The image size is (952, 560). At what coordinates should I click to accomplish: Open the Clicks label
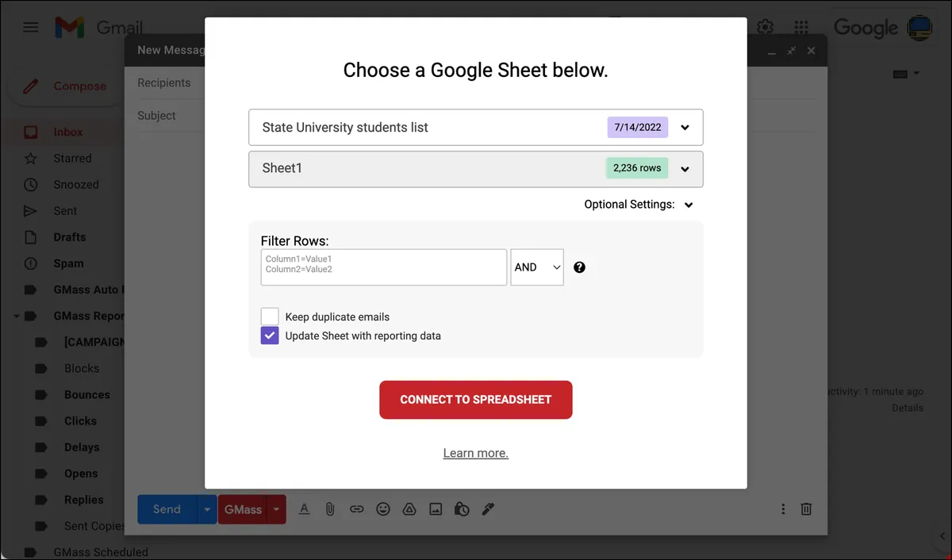(80, 420)
